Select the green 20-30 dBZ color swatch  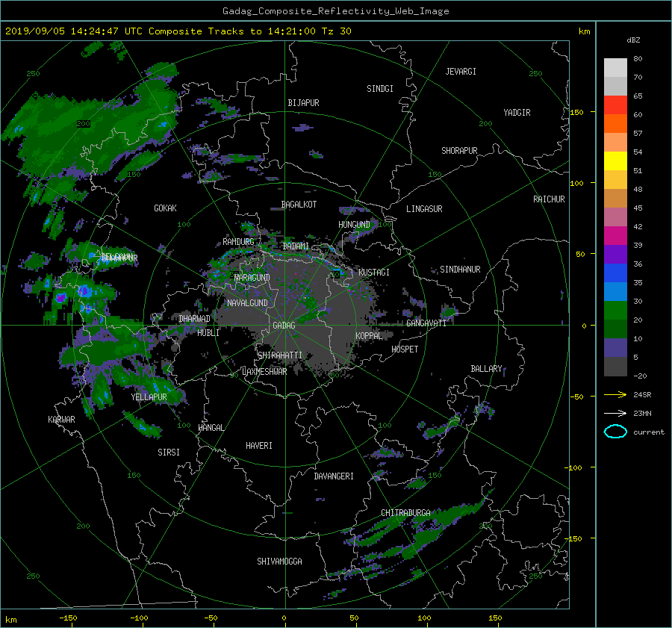point(615,310)
